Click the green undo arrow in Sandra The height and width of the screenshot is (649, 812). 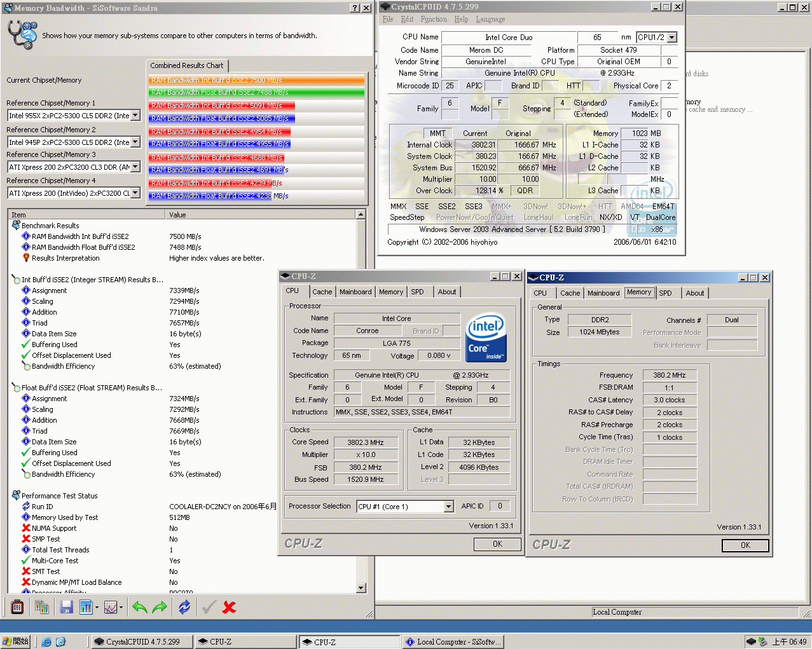[139, 606]
